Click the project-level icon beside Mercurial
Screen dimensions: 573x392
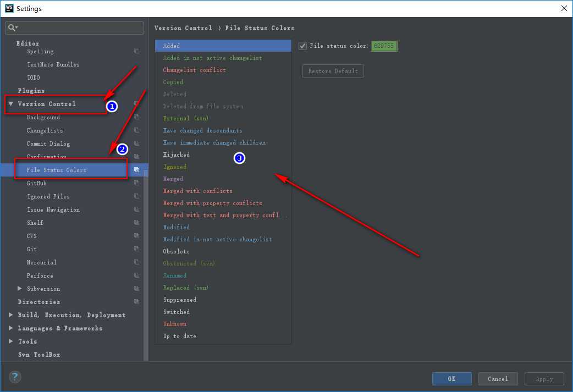tap(137, 262)
